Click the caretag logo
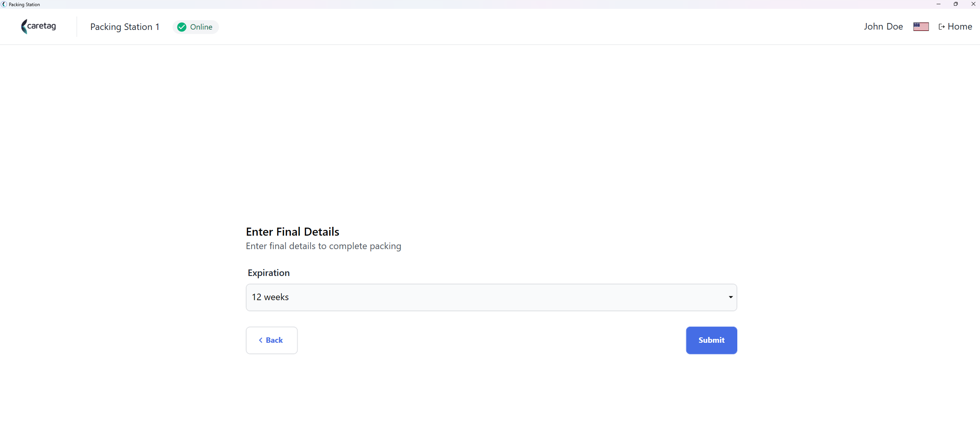The height and width of the screenshot is (446, 980). pyautogui.click(x=38, y=26)
